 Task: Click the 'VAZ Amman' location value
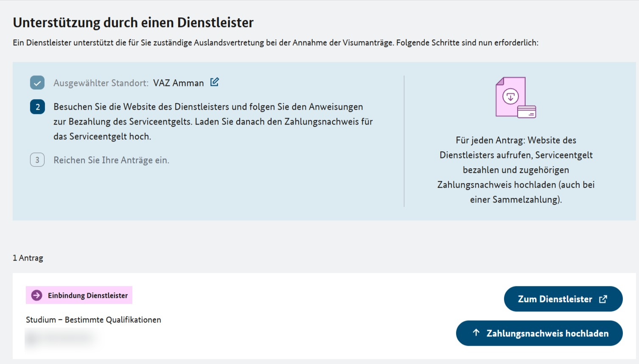179,83
